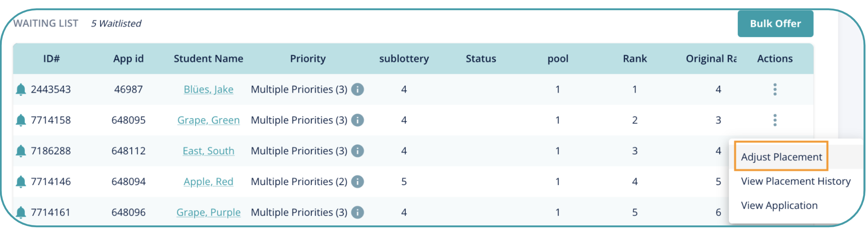Show priority info for Blües, Jake
The image size is (868, 231).
[x=357, y=89]
